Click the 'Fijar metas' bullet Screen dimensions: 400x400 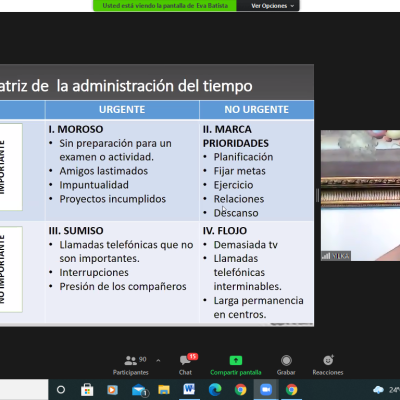240,171
